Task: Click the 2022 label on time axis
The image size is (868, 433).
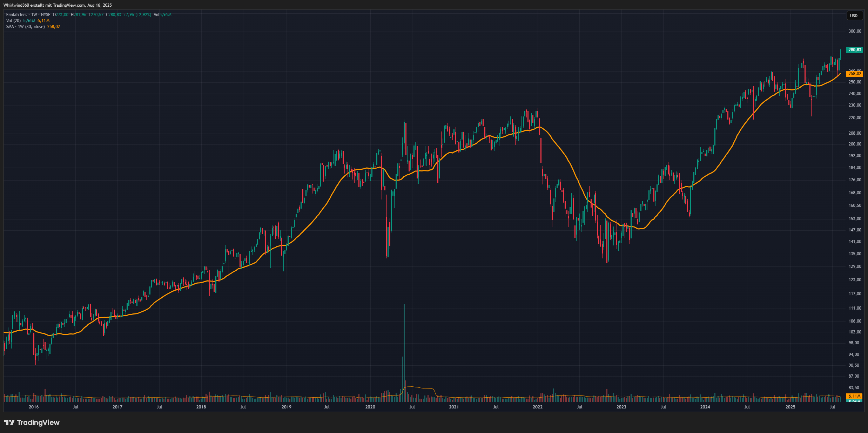Action: click(537, 407)
